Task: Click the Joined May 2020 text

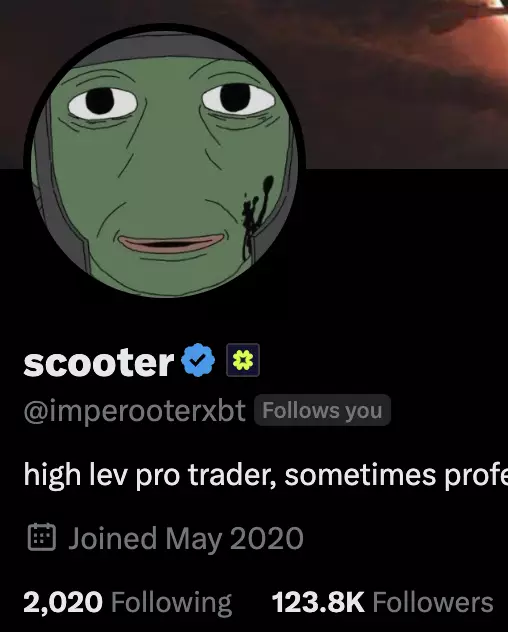Action: point(186,538)
